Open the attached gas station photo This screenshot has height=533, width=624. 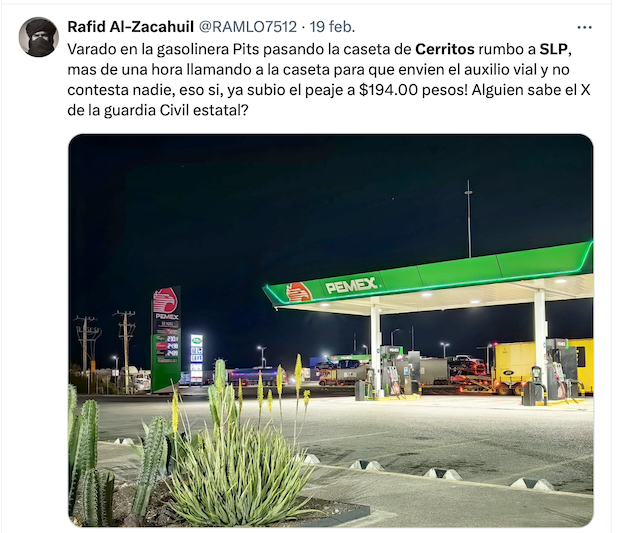pos(331,330)
